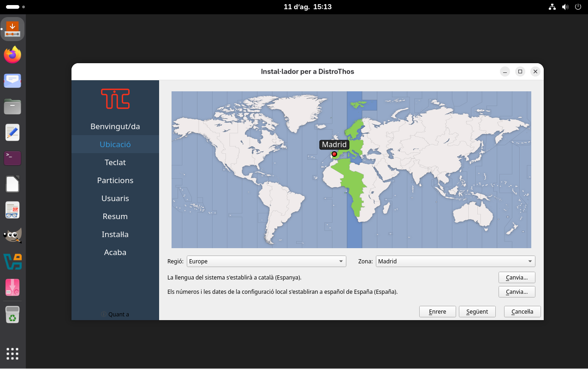Image resolution: width=588 pixels, height=369 pixels.
Task: Select the Ubicació step in sidebar
Action: 115,144
